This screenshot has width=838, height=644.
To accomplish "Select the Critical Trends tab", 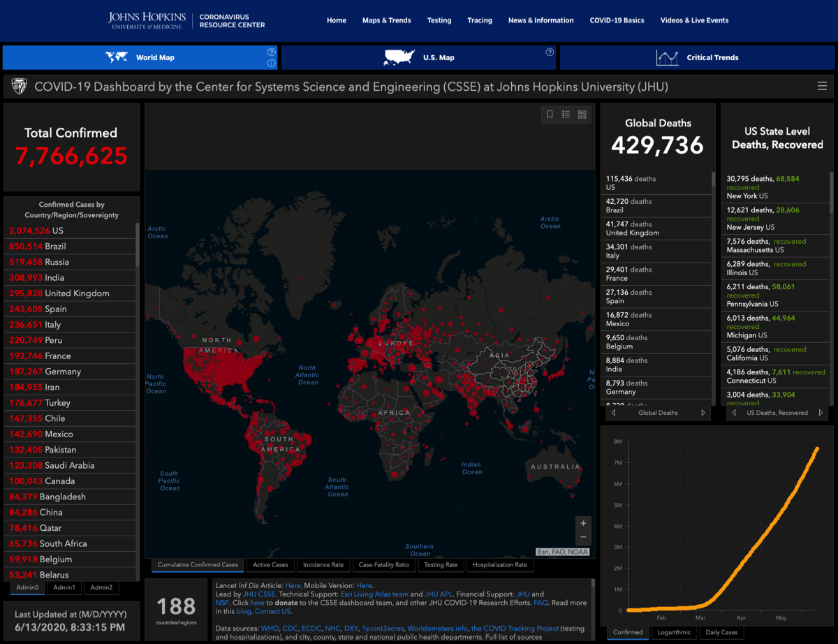I will pyautogui.click(x=697, y=57).
